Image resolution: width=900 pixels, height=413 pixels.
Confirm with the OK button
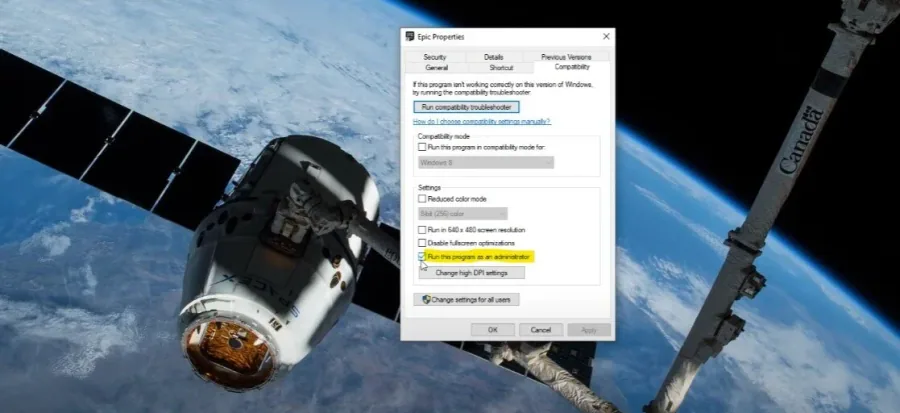pyautogui.click(x=492, y=330)
